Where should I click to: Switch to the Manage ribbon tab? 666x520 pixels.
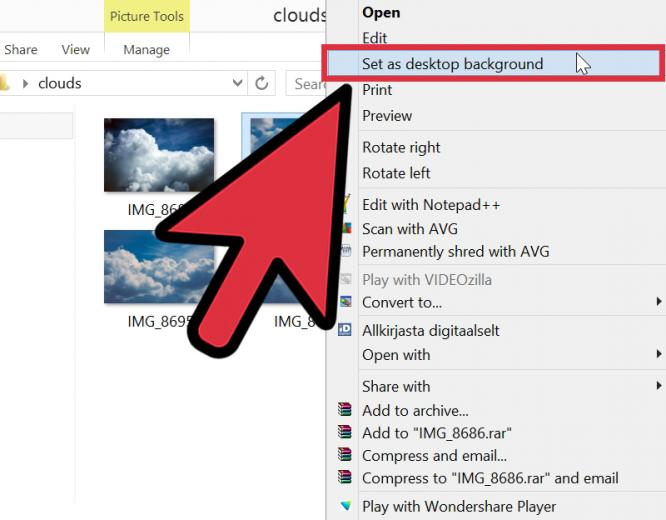tap(147, 50)
